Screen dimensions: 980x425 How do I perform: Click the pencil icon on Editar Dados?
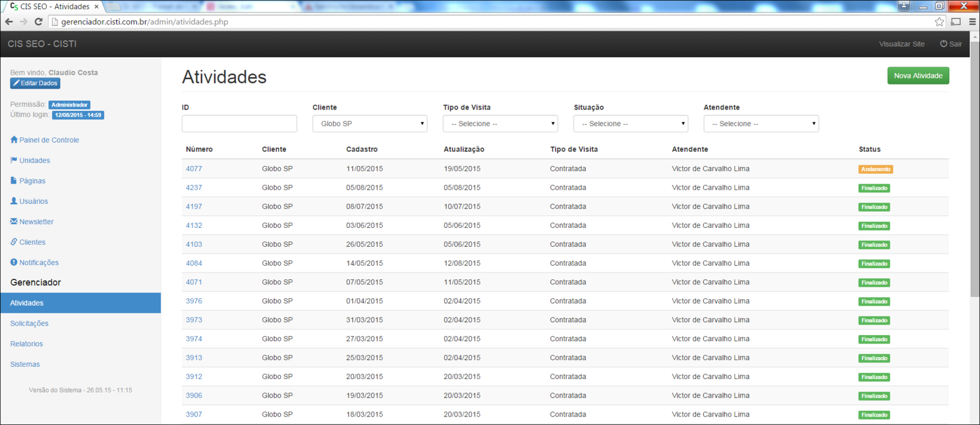(17, 83)
